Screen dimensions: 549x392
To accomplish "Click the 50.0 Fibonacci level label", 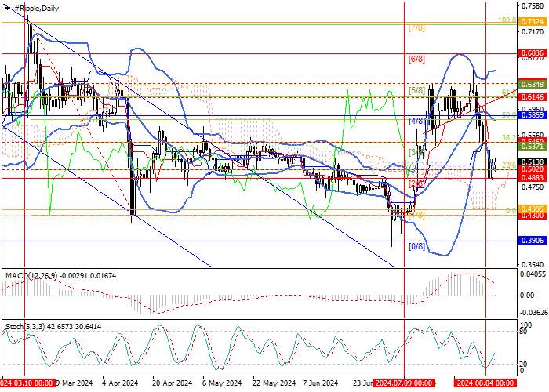I will pyautogui.click(x=509, y=114).
